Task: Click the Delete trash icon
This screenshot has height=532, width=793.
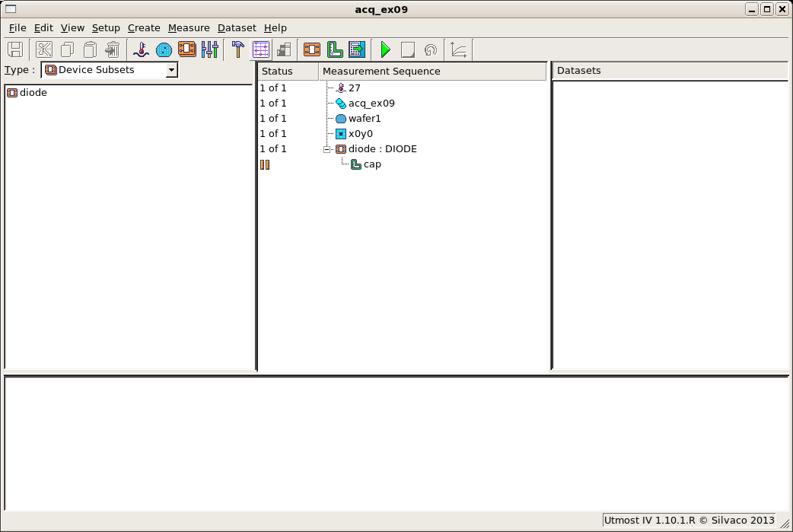Action: tap(113, 49)
